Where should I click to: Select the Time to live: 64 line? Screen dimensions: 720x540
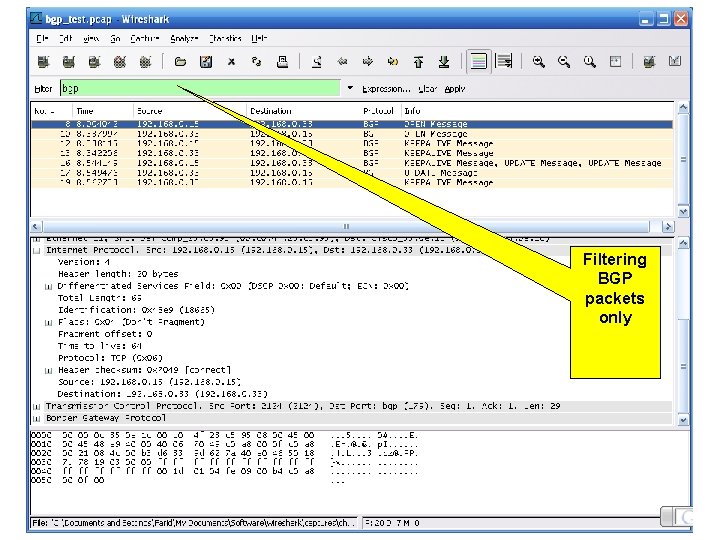coord(100,346)
